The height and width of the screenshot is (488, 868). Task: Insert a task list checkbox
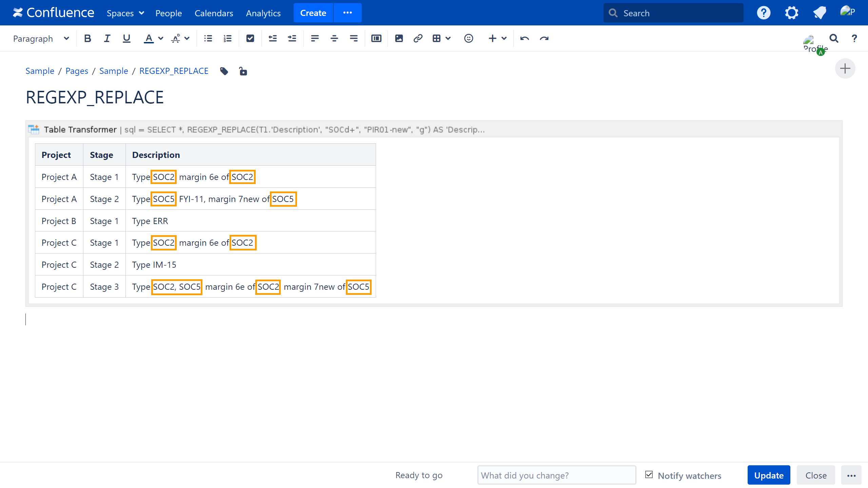(250, 39)
